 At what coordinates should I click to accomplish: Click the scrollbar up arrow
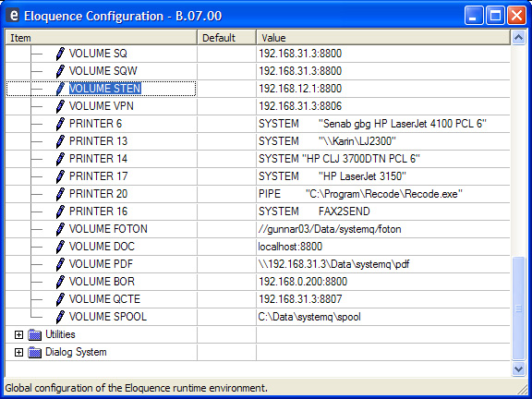[x=518, y=37]
